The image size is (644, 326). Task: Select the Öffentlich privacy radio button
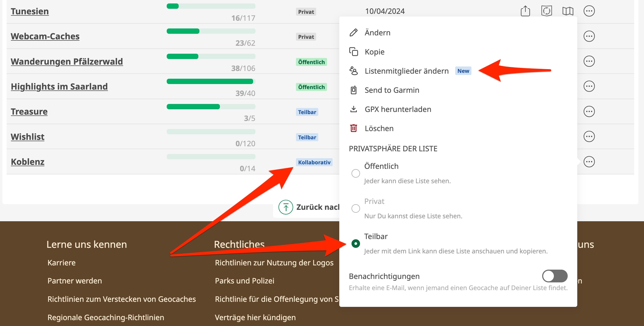click(x=356, y=173)
